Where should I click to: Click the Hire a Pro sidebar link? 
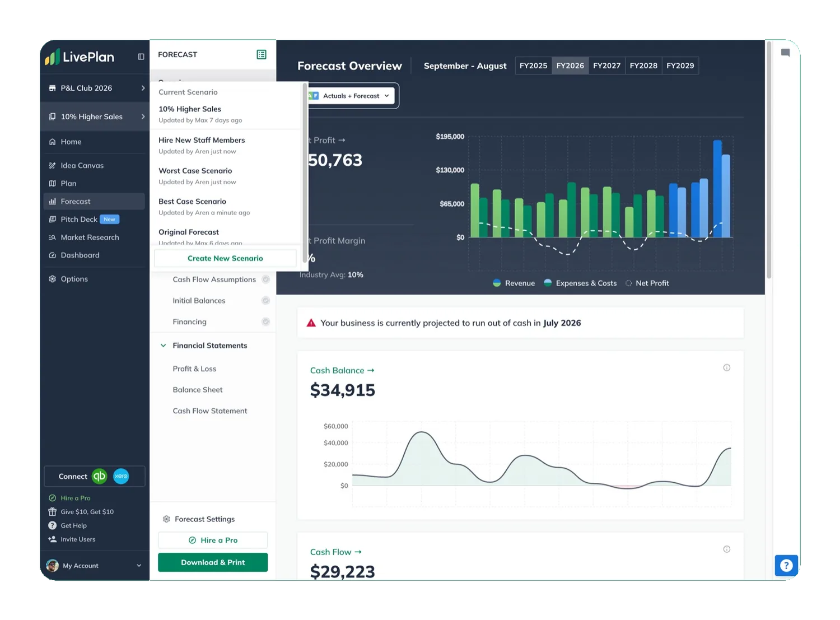pyautogui.click(x=75, y=498)
